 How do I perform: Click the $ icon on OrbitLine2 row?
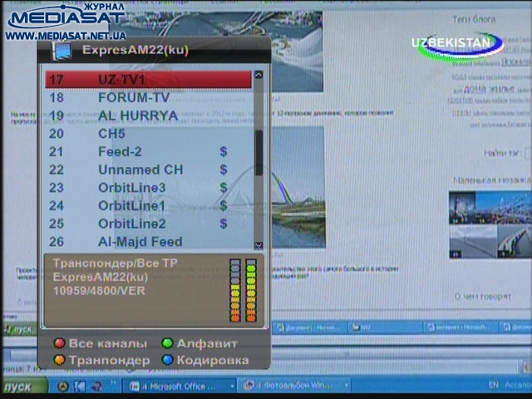224,224
